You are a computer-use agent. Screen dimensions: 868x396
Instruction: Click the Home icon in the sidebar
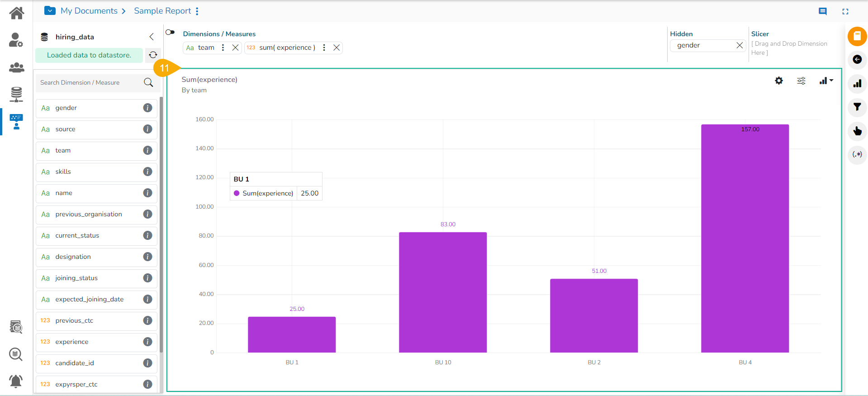click(x=17, y=13)
